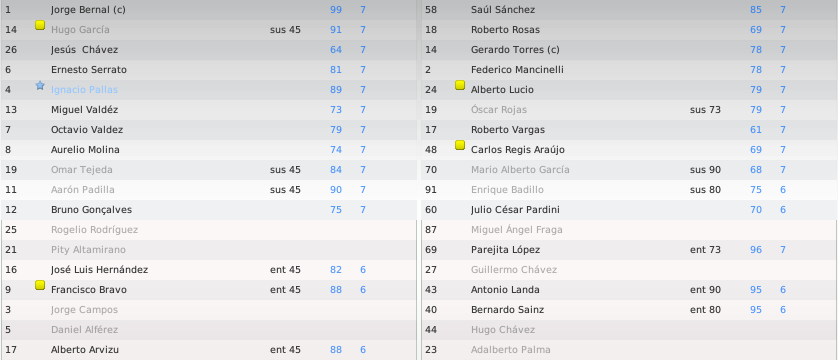Click the star icon next to Ignacio Pallas
This screenshot has height=360, width=838.
(x=40, y=85)
